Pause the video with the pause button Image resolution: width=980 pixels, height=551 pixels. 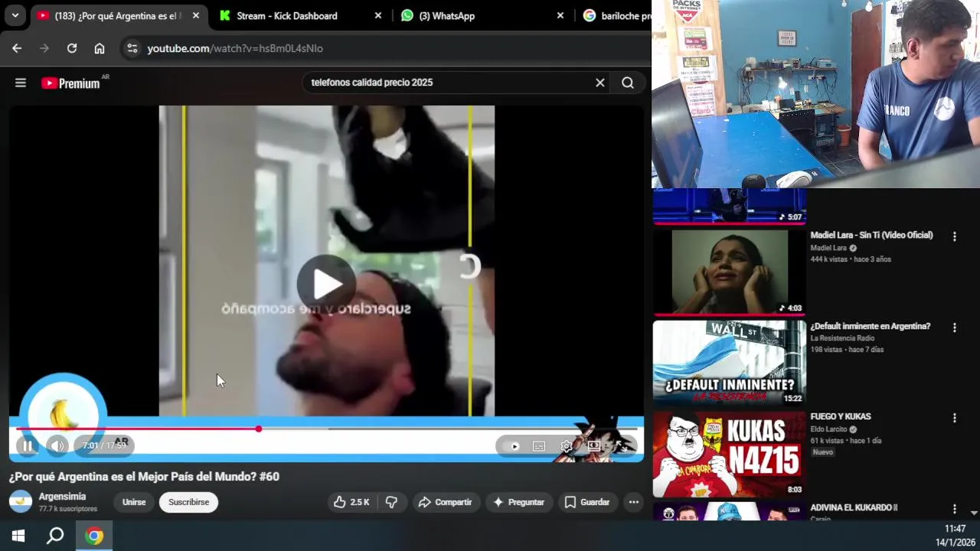tap(28, 445)
